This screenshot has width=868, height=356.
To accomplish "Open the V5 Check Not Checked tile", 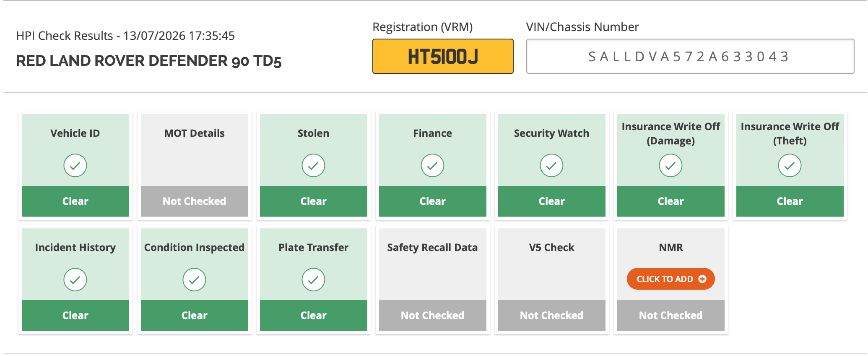I will [x=552, y=280].
